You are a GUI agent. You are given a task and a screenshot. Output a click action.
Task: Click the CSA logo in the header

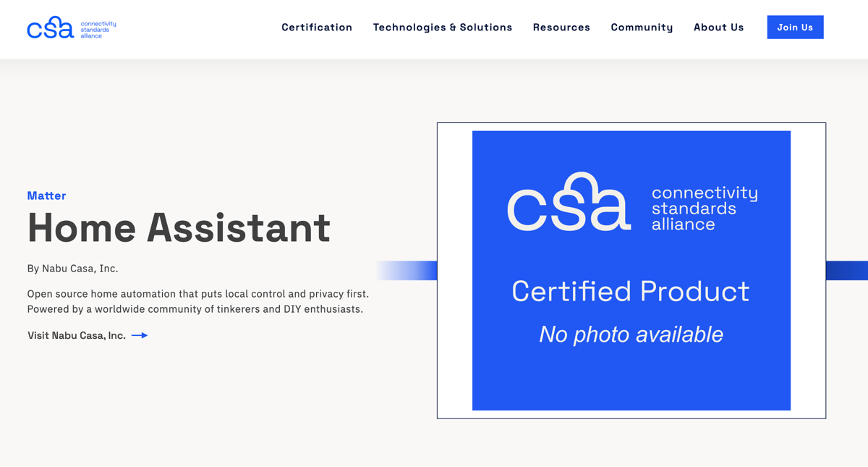70,27
